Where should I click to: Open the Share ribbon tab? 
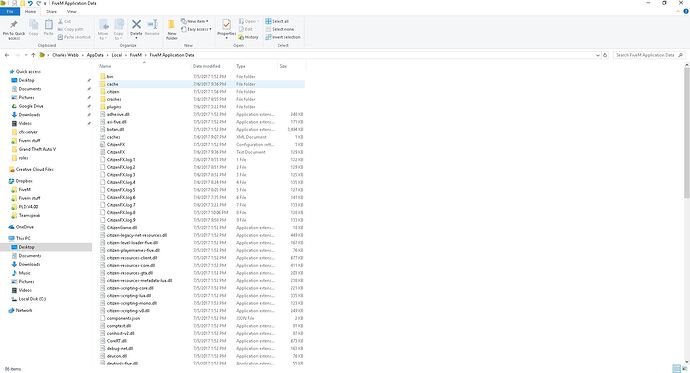(51, 11)
